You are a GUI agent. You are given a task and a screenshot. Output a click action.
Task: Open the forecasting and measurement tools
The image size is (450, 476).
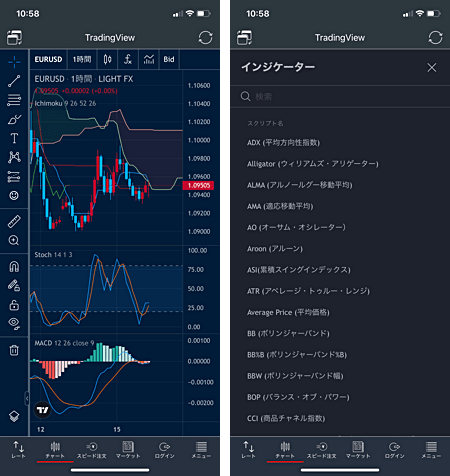[14, 176]
